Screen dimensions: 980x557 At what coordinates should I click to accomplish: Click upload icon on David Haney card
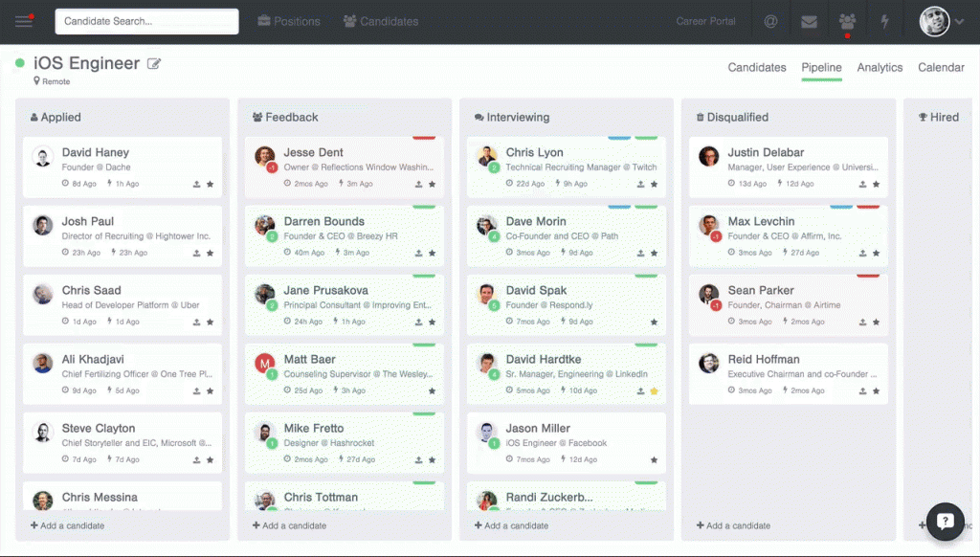(196, 184)
